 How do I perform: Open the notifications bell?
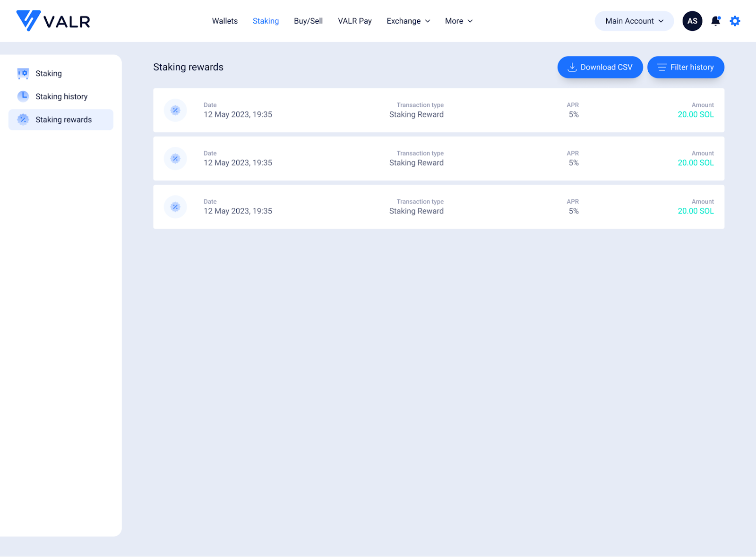[x=715, y=21]
